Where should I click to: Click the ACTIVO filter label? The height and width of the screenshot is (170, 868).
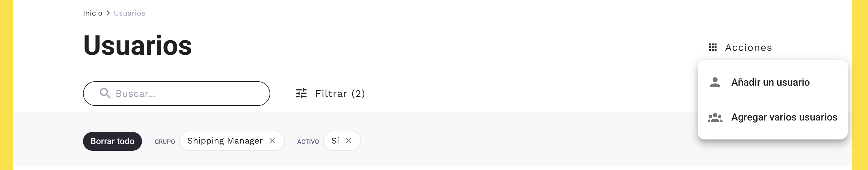pyautogui.click(x=308, y=142)
